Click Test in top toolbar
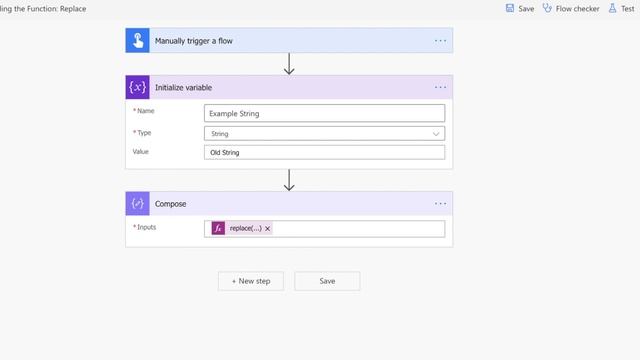The image size is (640, 360). pyautogui.click(x=628, y=9)
